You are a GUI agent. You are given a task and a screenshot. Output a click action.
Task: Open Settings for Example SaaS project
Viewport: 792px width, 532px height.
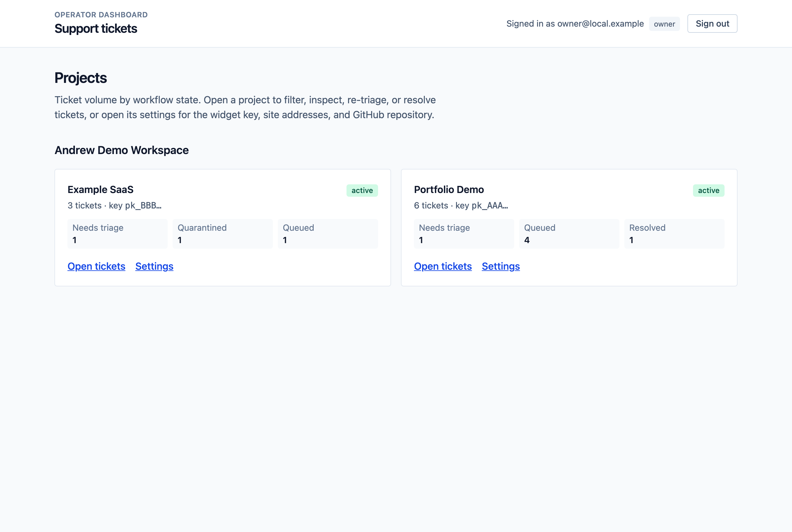click(154, 266)
